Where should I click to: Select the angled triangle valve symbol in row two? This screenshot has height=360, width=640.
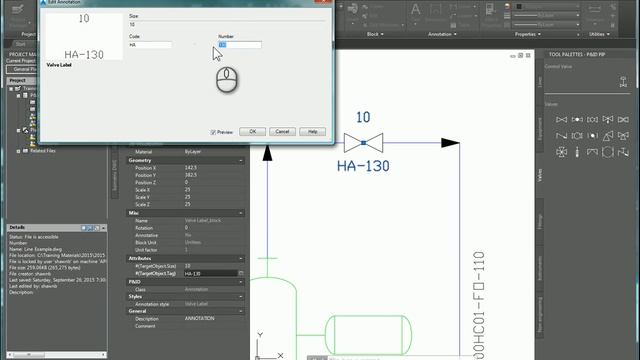[x=608, y=136]
